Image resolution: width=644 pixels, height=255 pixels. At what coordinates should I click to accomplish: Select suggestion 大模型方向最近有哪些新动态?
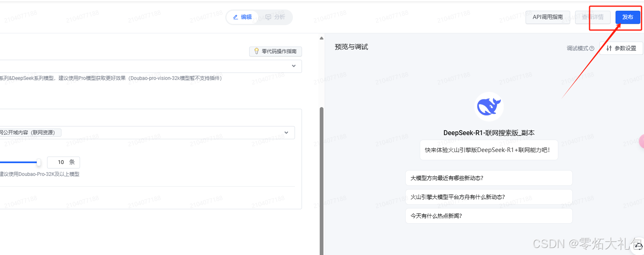pos(489,178)
